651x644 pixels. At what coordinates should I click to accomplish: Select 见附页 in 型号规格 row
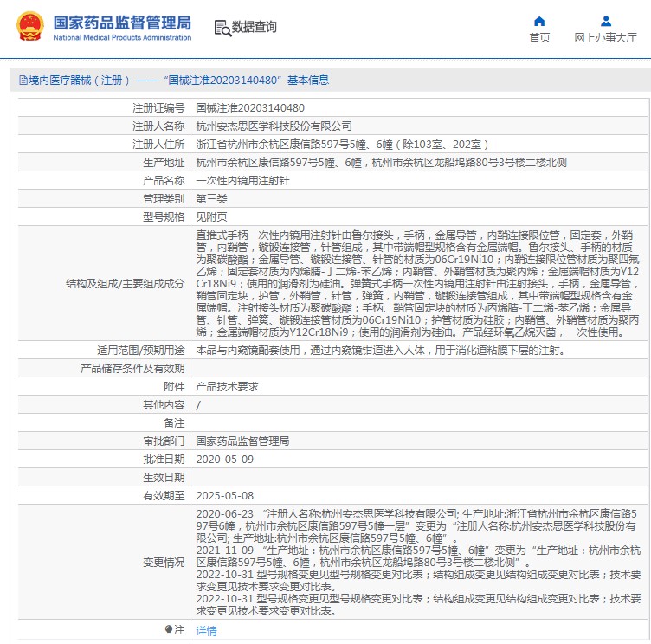coord(211,217)
